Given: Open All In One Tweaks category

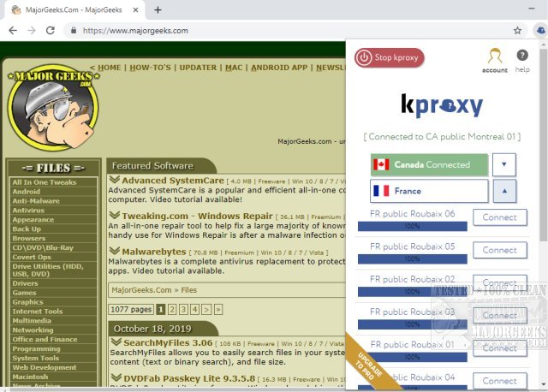Looking at the screenshot, I should click(44, 182).
